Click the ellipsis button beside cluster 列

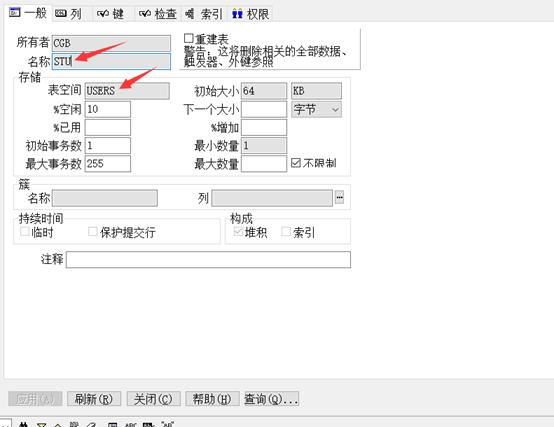click(x=340, y=197)
